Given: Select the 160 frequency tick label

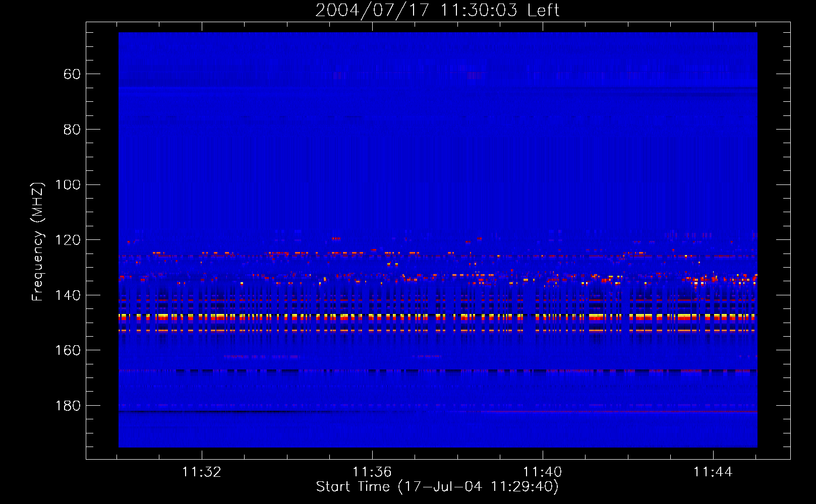Looking at the screenshot, I should pyautogui.click(x=68, y=350).
